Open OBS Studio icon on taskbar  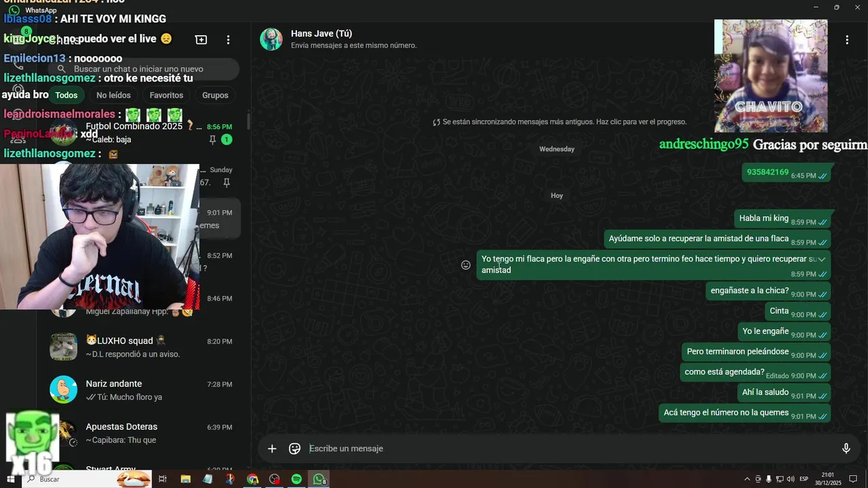274,479
